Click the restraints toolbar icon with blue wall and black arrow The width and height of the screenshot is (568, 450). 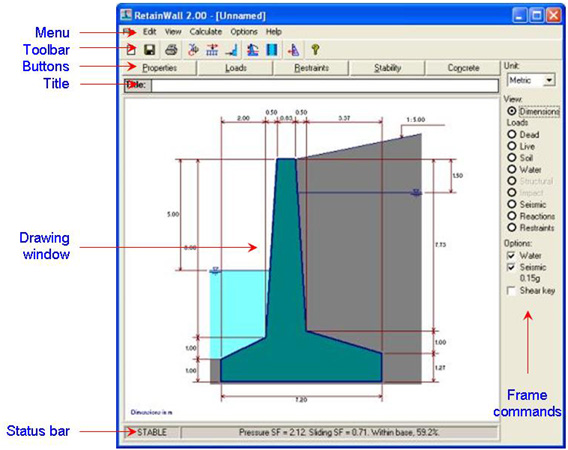point(232,50)
